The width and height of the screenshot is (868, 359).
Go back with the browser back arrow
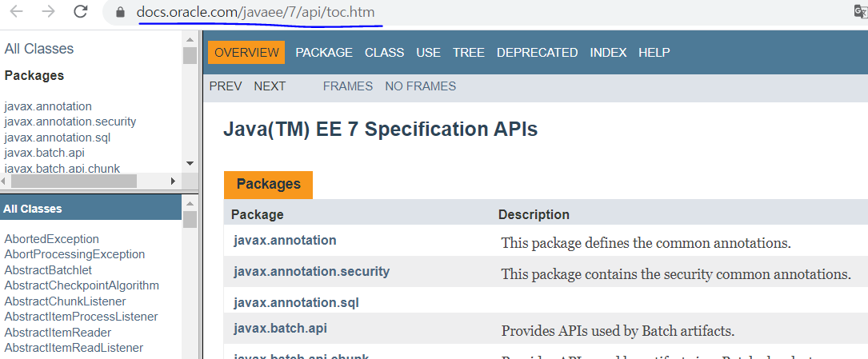pyautogui.click(x=16, y=12)
